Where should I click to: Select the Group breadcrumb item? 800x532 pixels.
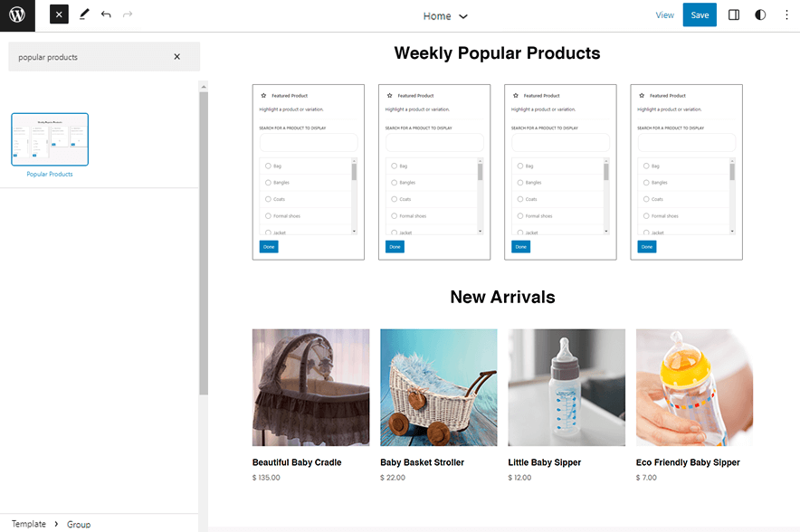coord(79,523)
